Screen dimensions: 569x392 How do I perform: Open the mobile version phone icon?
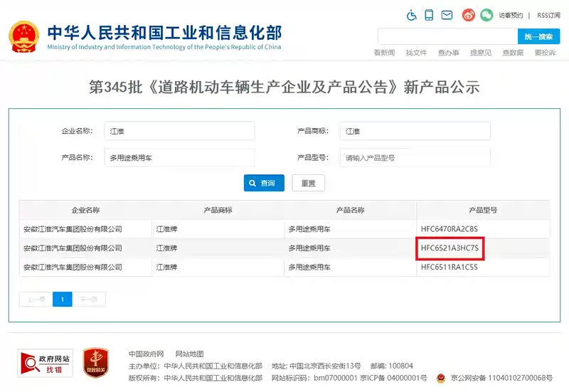click(429, 15)
